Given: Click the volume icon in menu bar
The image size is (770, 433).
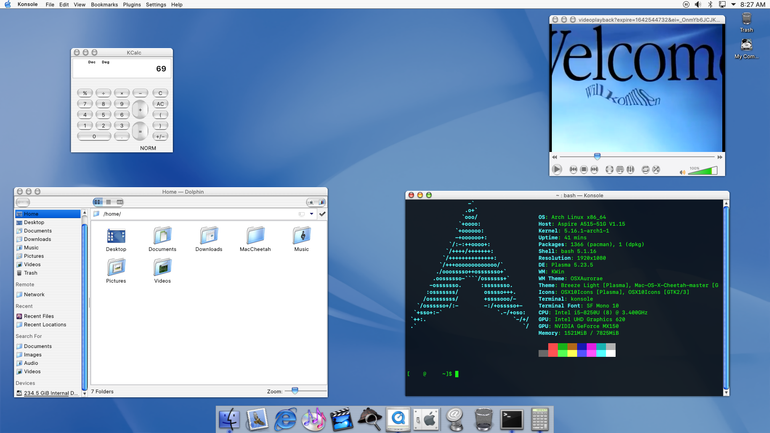Looking at the screenshot, I should 698,4.
